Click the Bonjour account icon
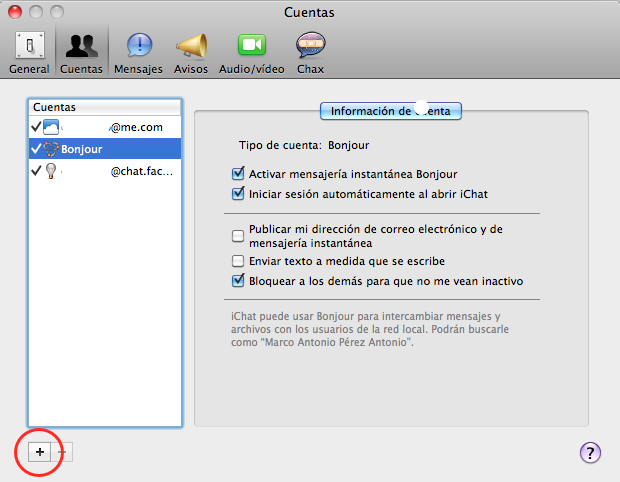 click(51, 149)
